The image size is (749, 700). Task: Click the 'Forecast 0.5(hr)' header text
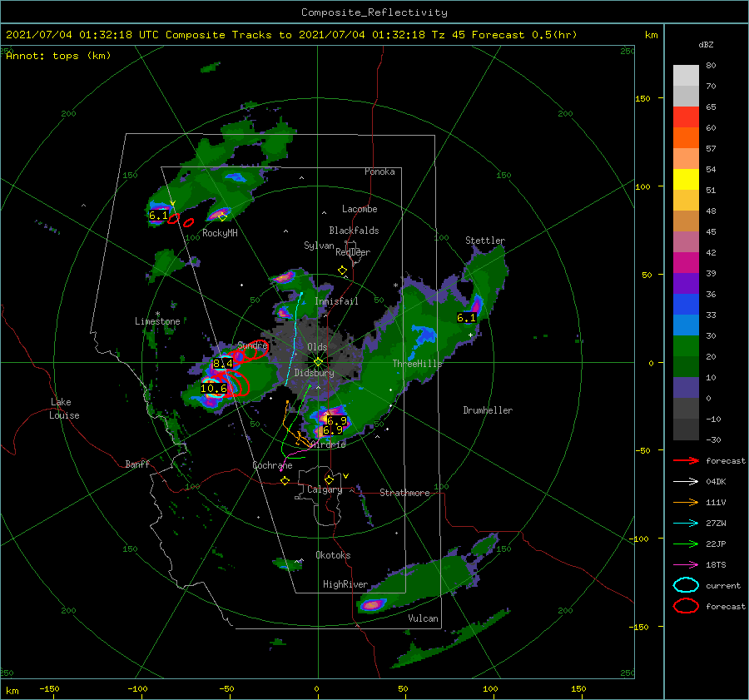pyautogui.click(x=524, y=35)
